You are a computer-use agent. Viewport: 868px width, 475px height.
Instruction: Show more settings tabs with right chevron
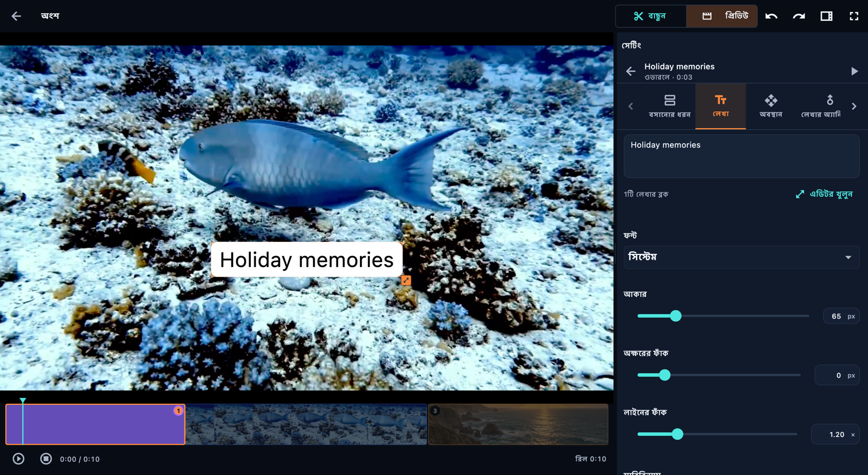[854, 106]
